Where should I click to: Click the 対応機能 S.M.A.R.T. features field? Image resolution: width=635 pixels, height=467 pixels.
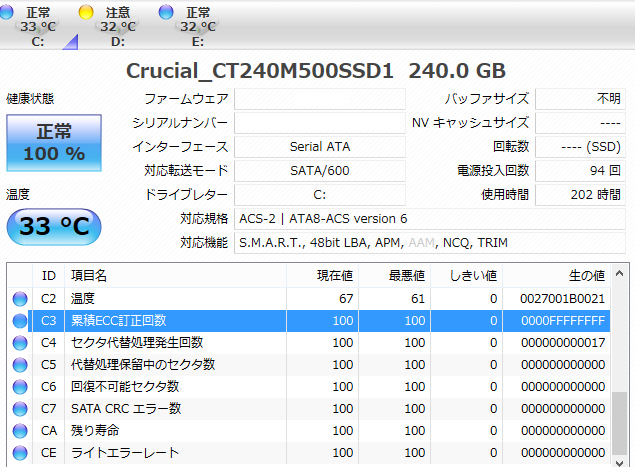pyautogui.click(x=430, y=243)
